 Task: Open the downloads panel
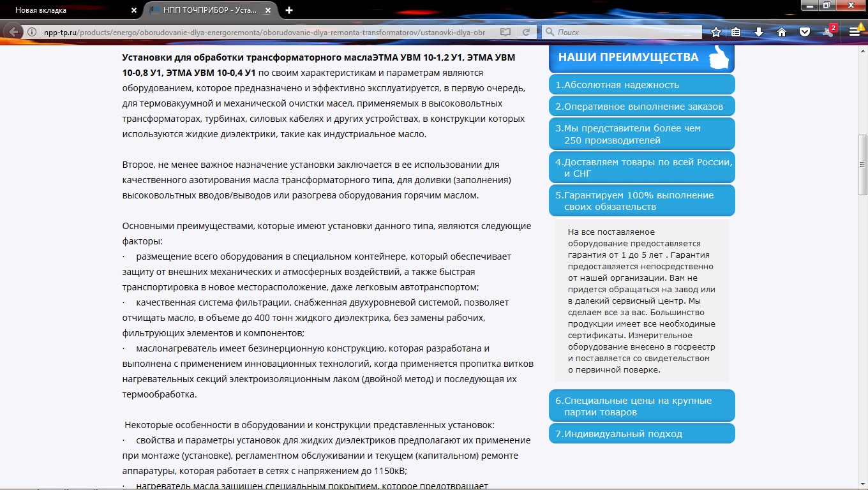(759, 32)
